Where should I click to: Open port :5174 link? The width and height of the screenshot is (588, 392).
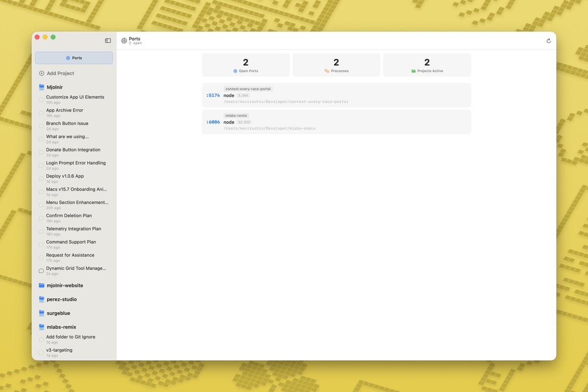(213, 95)
